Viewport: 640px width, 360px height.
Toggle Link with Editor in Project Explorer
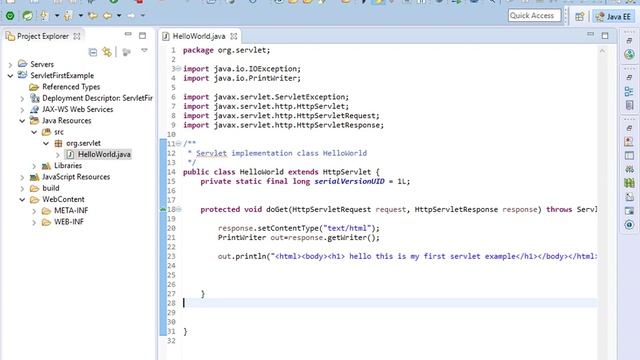pyautogui.click(x=107, y=52)
